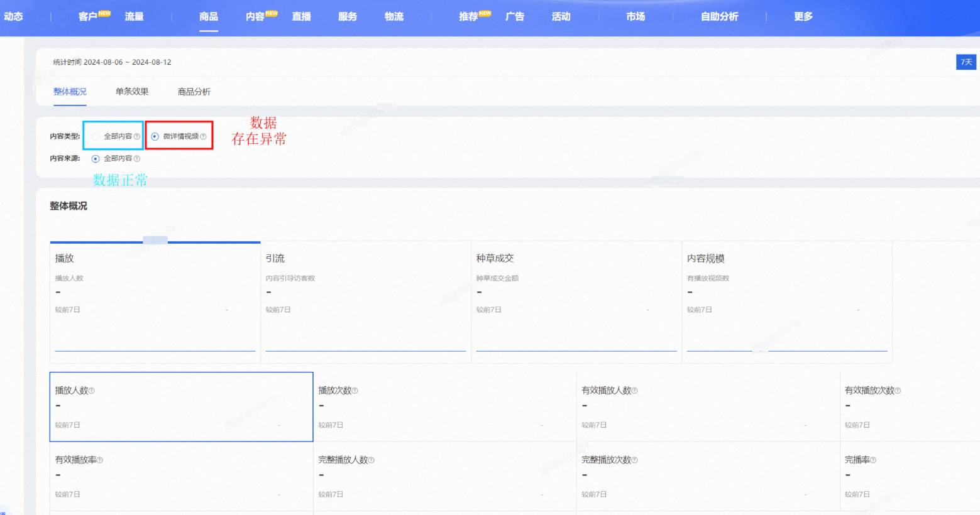Open 自助分析 in the top navigation
The height and width of the screenshot is (515, 980).
(720, 16)
